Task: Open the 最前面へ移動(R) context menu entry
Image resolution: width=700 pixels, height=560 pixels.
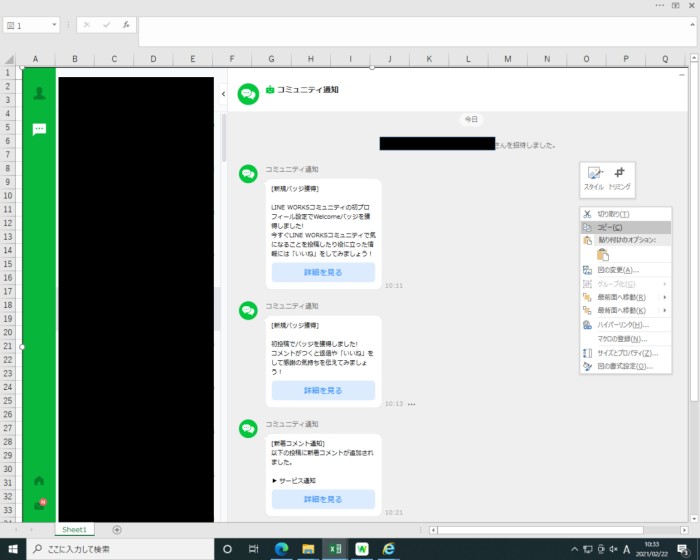Action: (x=626, y=297)
